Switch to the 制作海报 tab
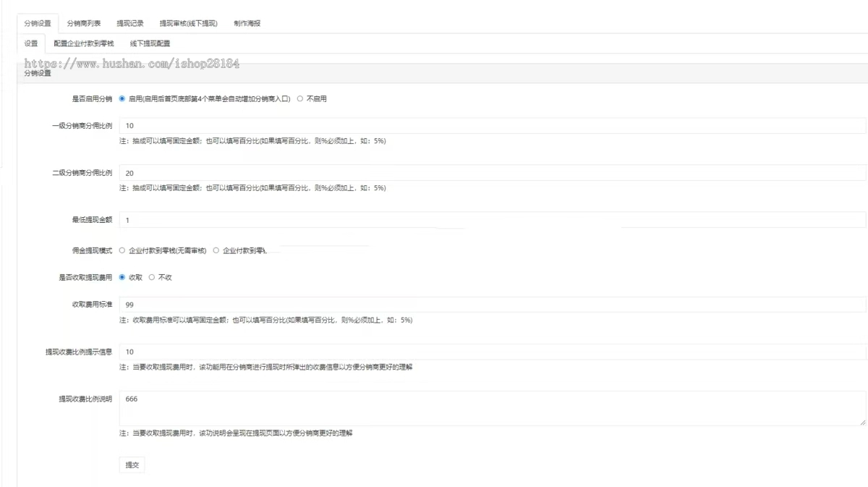 coord(247,23)
